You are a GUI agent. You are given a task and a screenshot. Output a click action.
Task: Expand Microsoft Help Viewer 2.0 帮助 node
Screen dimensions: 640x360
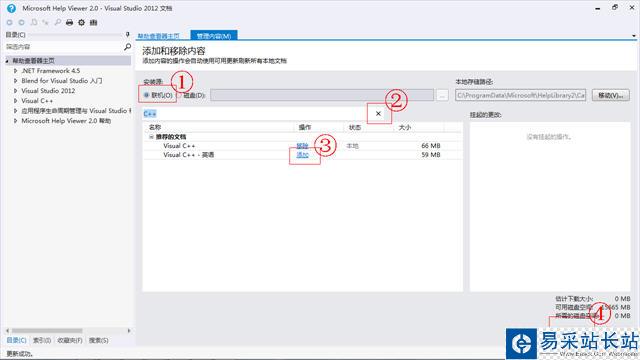16,121
